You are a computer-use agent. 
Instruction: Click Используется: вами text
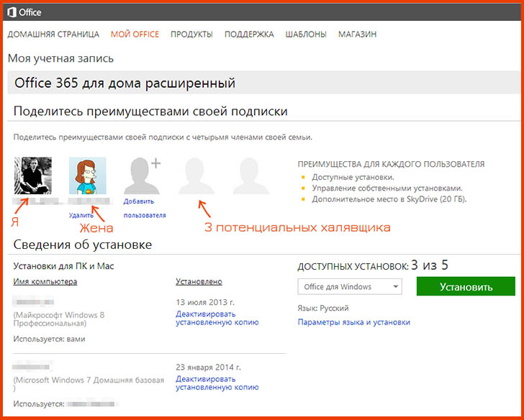pyautogui.click(x=49, y=339)
